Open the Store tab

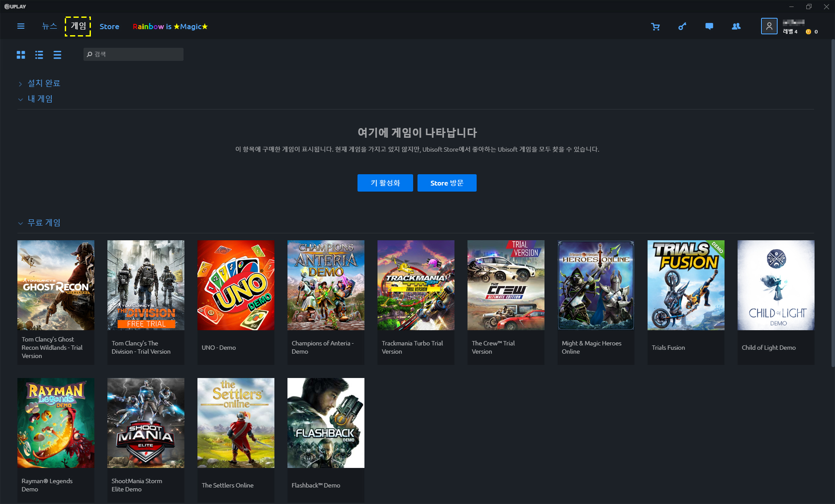(109, 27)
